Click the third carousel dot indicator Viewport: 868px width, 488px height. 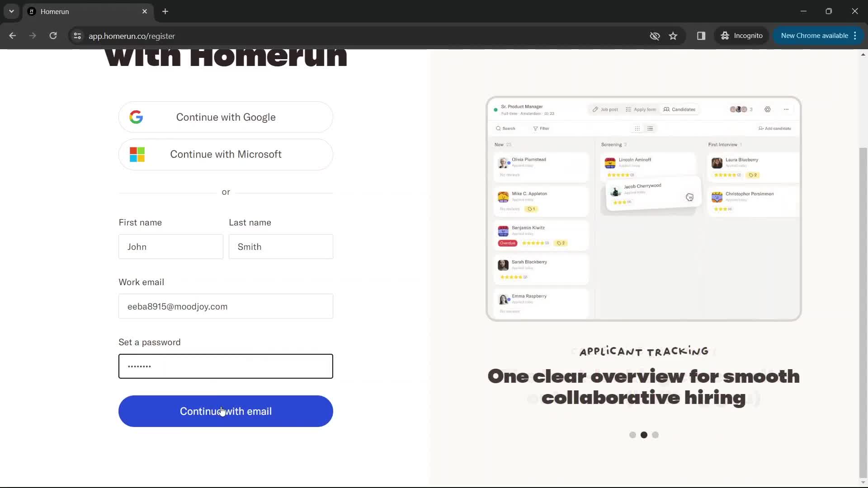(x=655, y=434)
